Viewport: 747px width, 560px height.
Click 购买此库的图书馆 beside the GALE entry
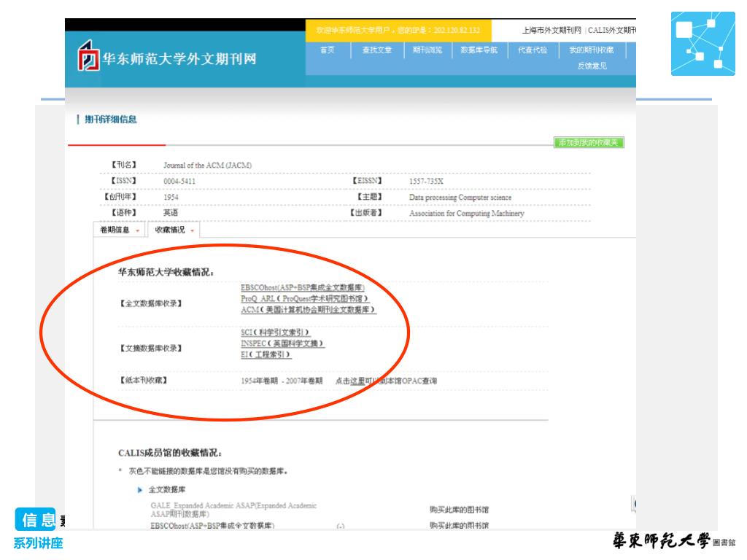point(460,510)
